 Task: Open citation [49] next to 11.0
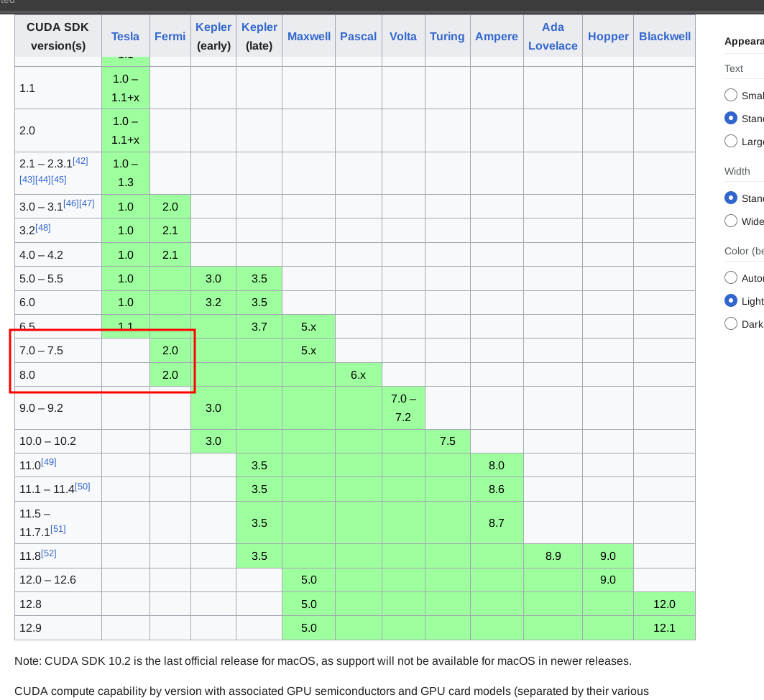[49, 462]
